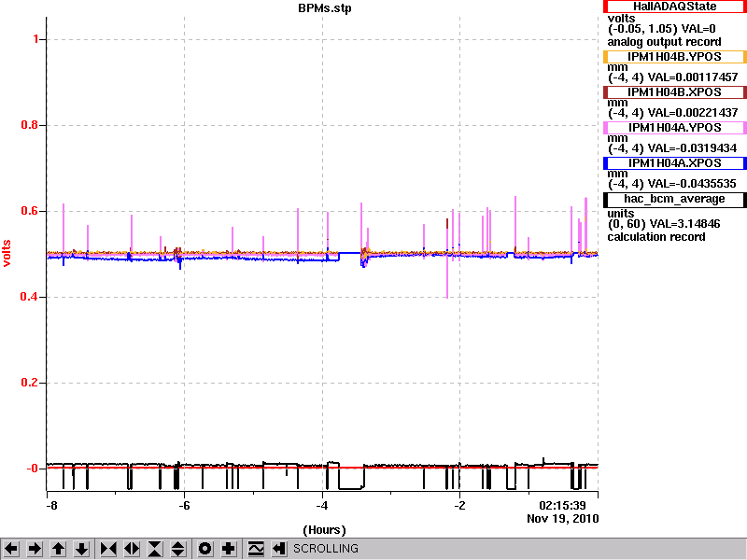Screen dimensions: 747x560
Task: Click the 'volts' y-axis label
Action: click(7, 253)
